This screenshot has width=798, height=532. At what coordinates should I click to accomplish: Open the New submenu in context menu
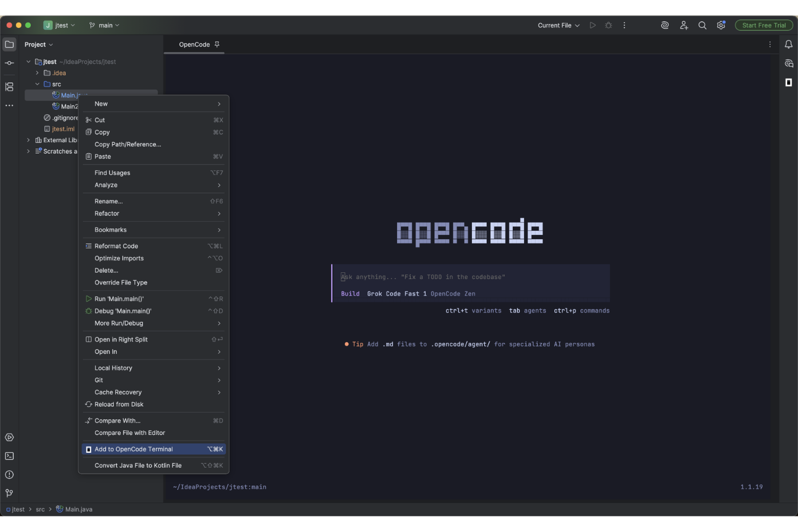[154, 103]
